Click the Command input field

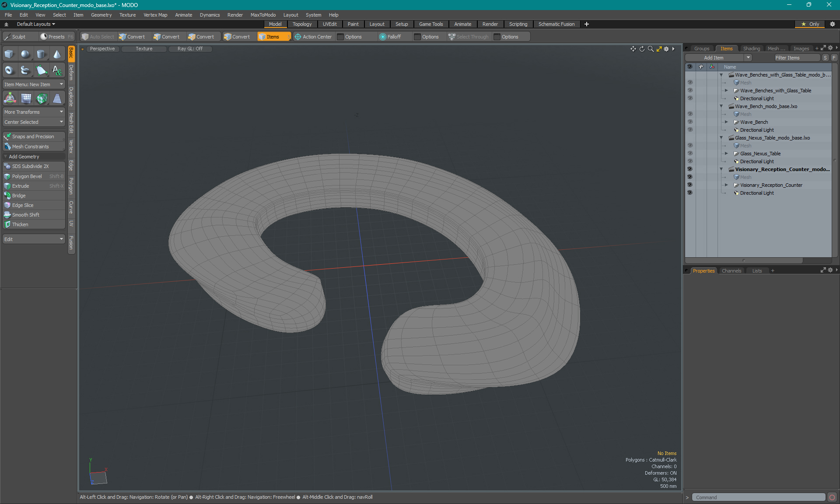click(759, 497)
